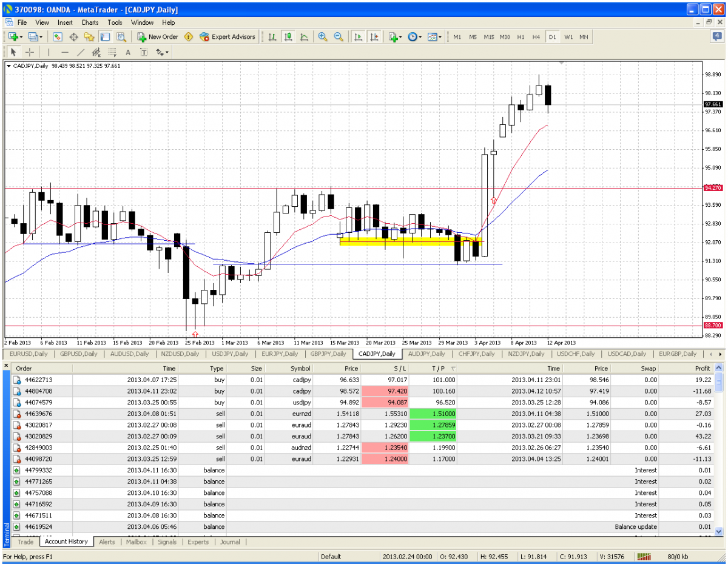
Task: Toggle the Expert Advisors button
Action: (x=227, y=37)
